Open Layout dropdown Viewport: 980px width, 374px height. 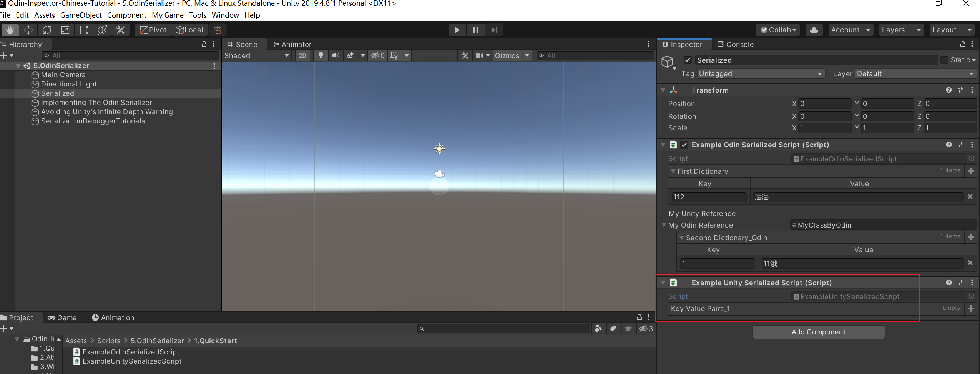point(952,30)
